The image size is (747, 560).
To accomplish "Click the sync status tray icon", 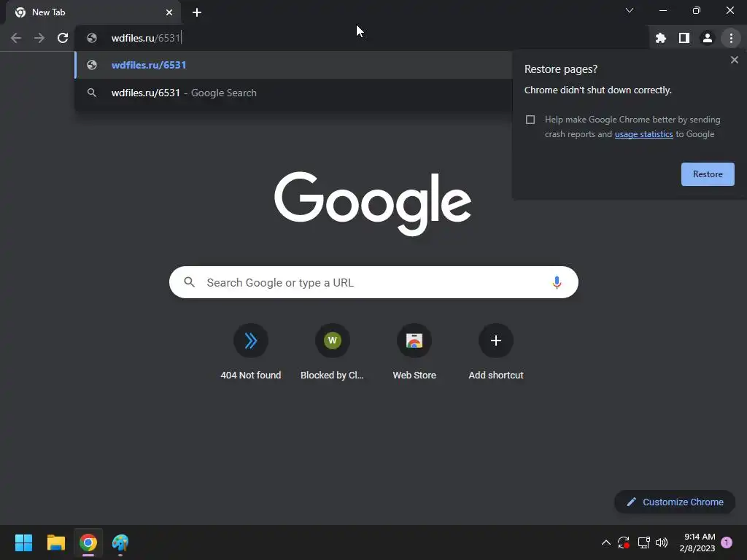I will (624, 542).
